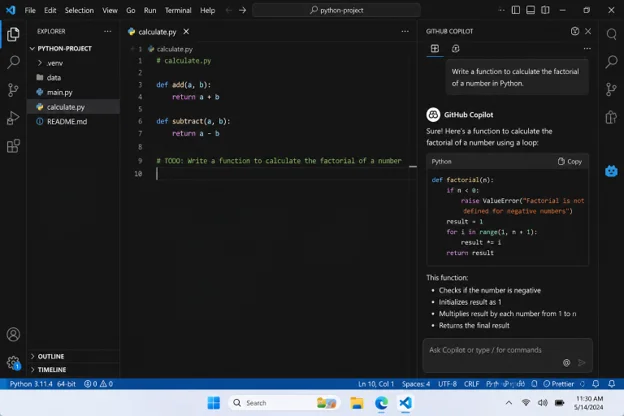624x416 pixels.
Task: Open main.py from the Explorer
Action: (73, 92)
